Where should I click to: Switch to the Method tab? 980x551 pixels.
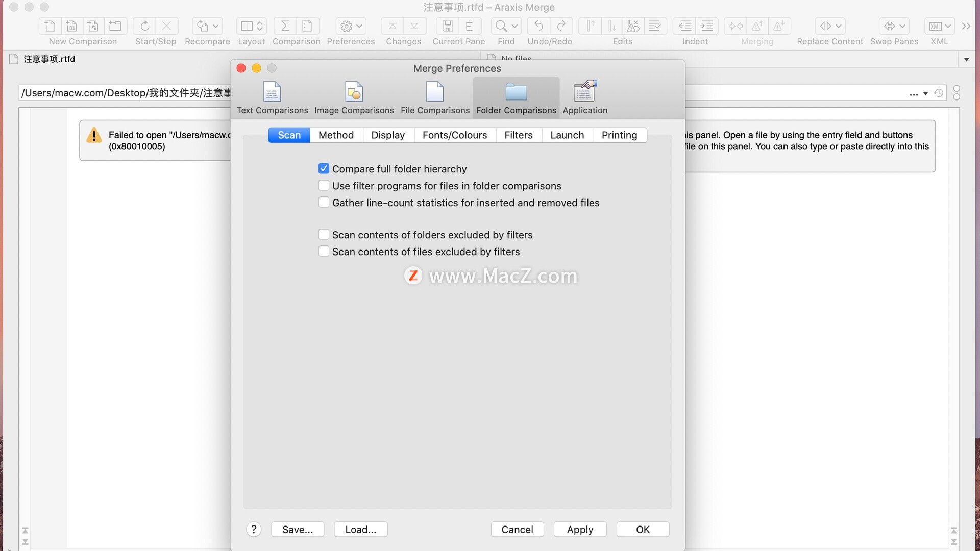336,135
